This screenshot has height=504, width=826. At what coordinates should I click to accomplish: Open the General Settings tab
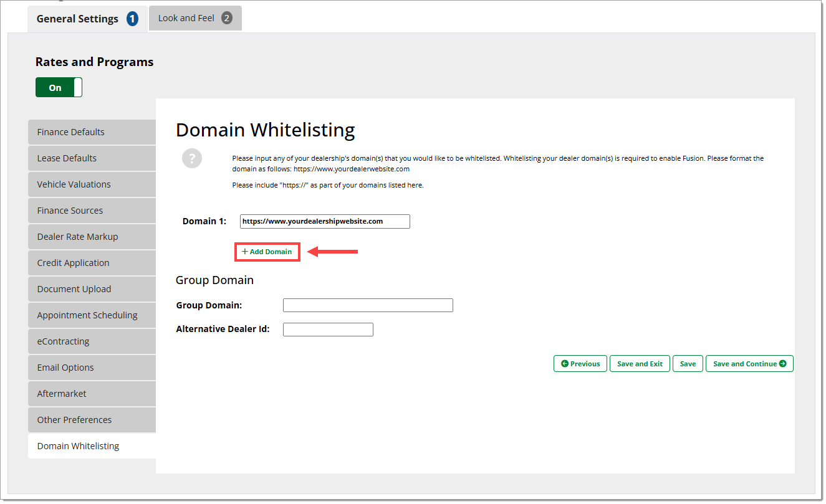[x=87, y=19]
